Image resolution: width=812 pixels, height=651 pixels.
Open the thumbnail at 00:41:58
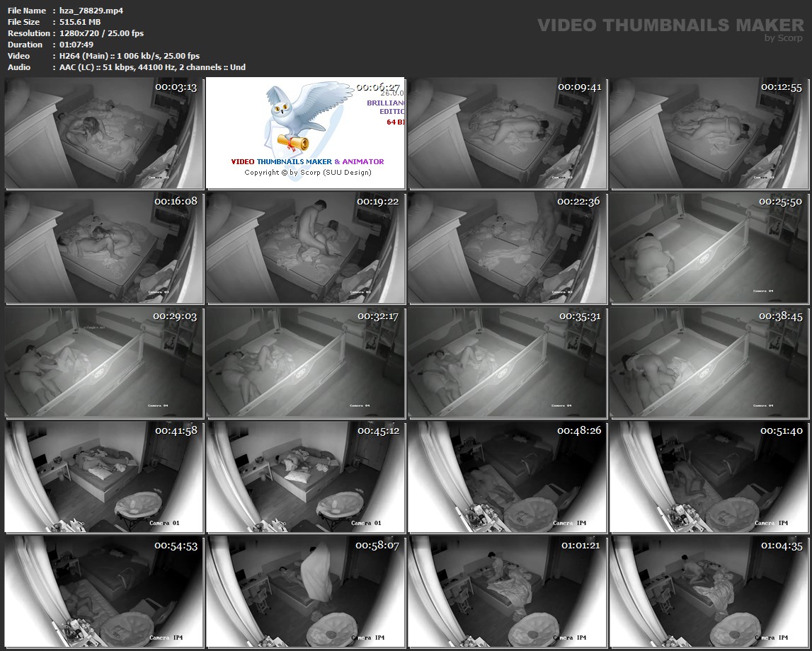(104, 477)
